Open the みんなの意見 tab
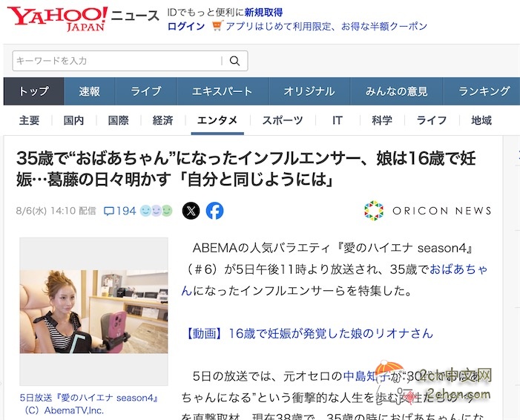 397,91
